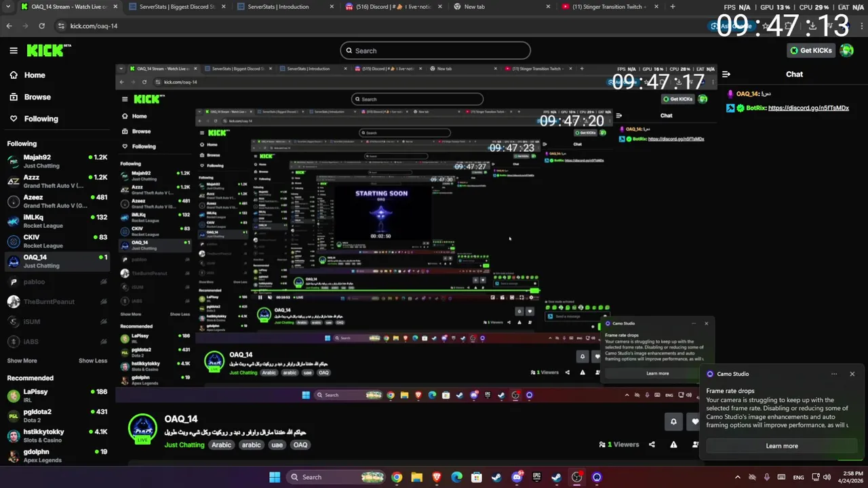Open OBS Studio from the taskbar
868x488 pixels.
(x=576, y=477)
